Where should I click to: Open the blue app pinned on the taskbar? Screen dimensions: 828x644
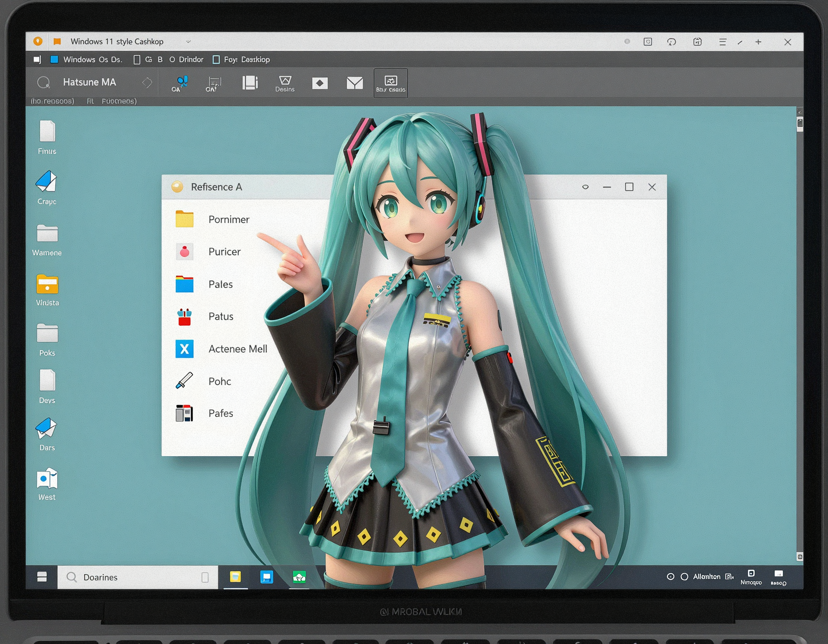tap(266, 577)
